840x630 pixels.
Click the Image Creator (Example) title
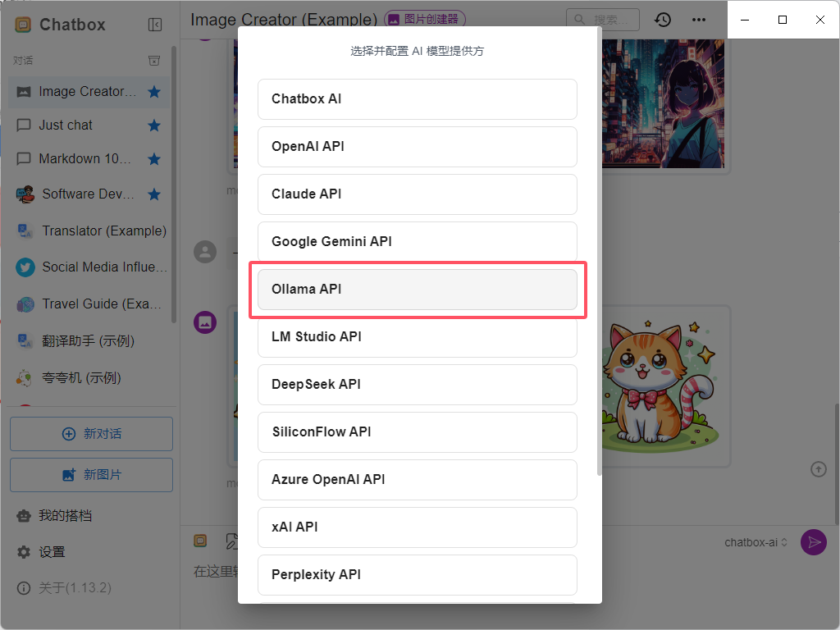(284, 20)
